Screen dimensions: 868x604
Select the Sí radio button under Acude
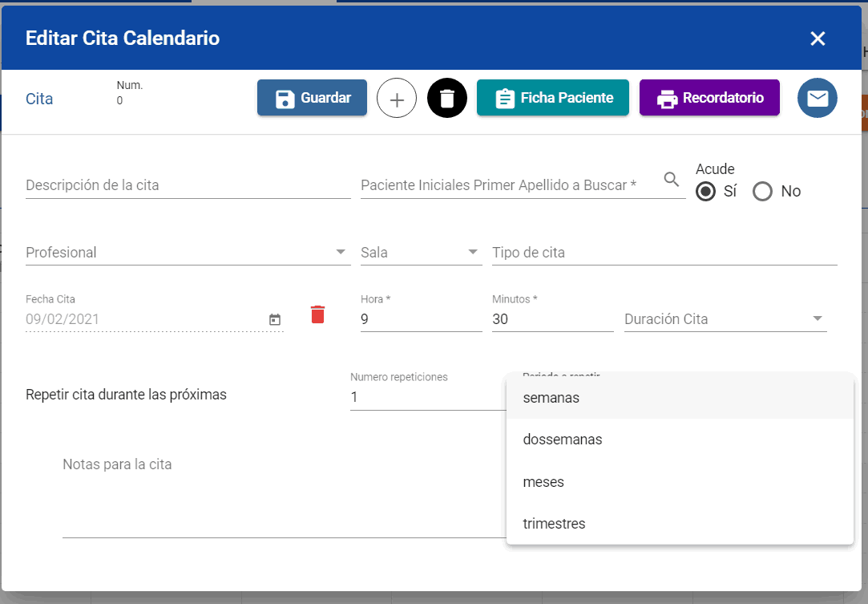click(706, 191)
